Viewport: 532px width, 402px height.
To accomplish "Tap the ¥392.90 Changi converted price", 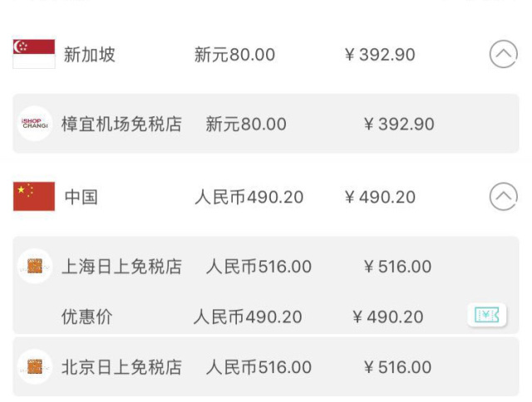I will (x=399, y=124).
